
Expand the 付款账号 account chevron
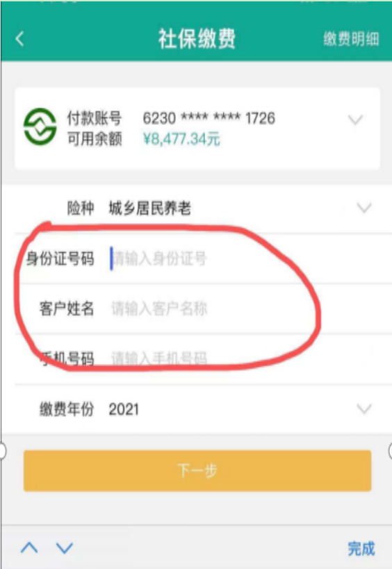[x=355, y=119]
